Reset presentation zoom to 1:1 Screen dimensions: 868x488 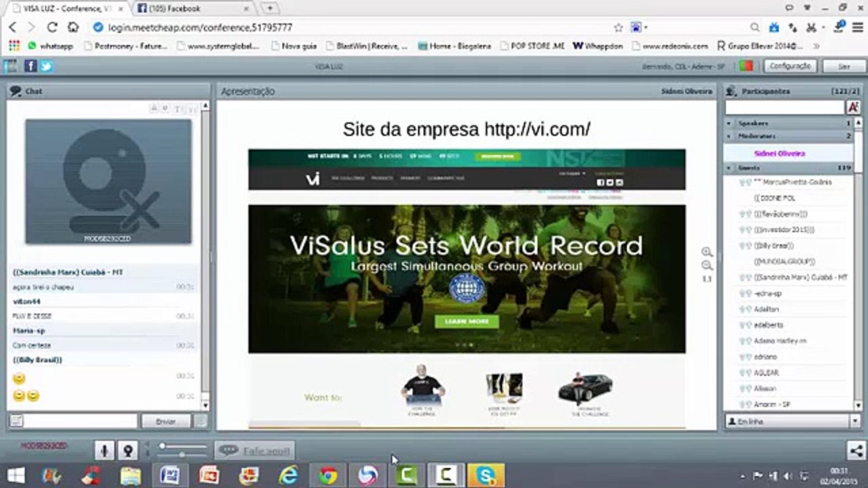pos(707,279)
